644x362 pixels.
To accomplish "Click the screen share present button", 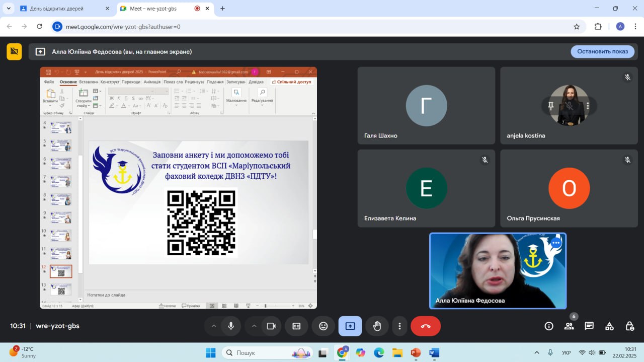I will coord(350,326).
